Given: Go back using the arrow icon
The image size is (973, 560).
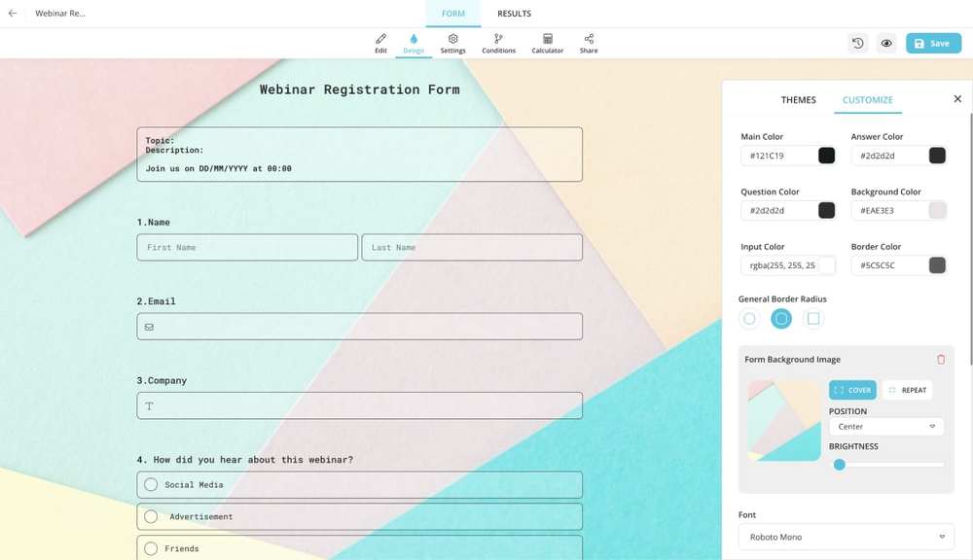Looking at the screenshot, I should (x=13, y=14).
